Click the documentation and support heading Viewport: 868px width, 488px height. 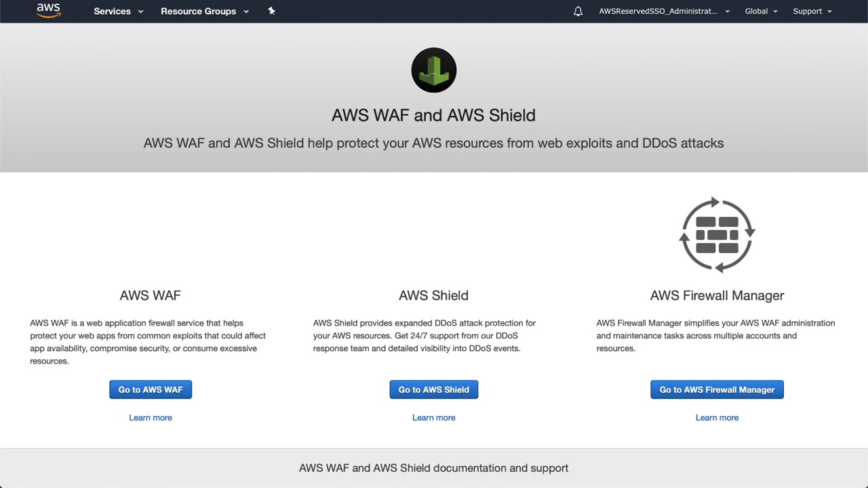[433, 468]
